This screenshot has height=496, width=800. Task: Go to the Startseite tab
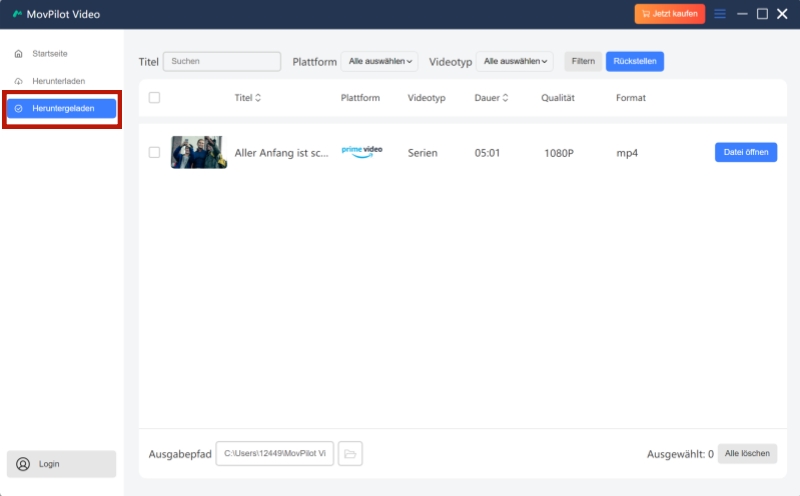[x=61, y=54]
